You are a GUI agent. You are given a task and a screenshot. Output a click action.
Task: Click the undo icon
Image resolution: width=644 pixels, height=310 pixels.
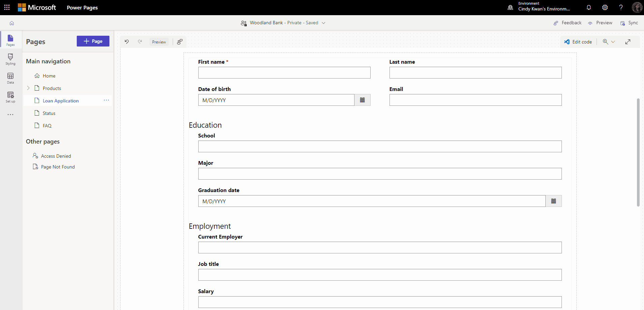click(127, 41)
